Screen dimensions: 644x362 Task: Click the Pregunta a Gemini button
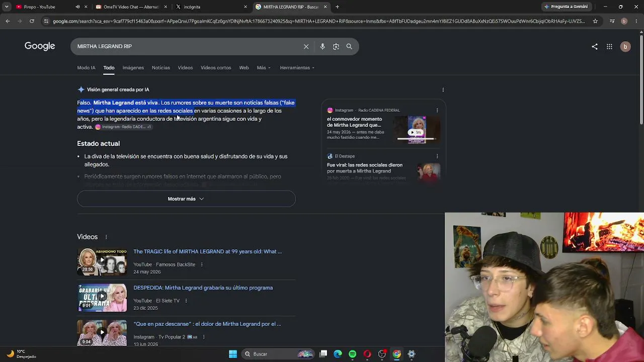point(566,7)
